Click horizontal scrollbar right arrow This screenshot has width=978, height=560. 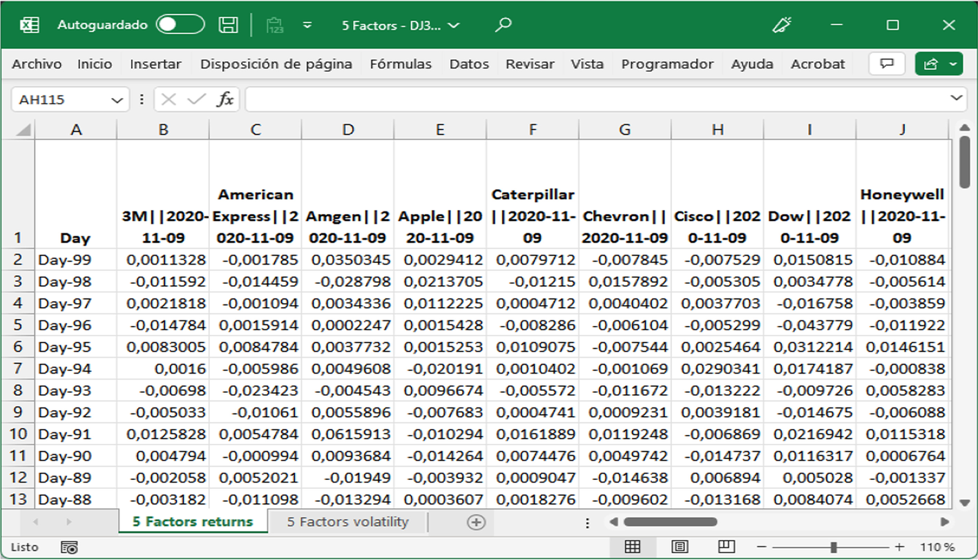tap(945, 522)
